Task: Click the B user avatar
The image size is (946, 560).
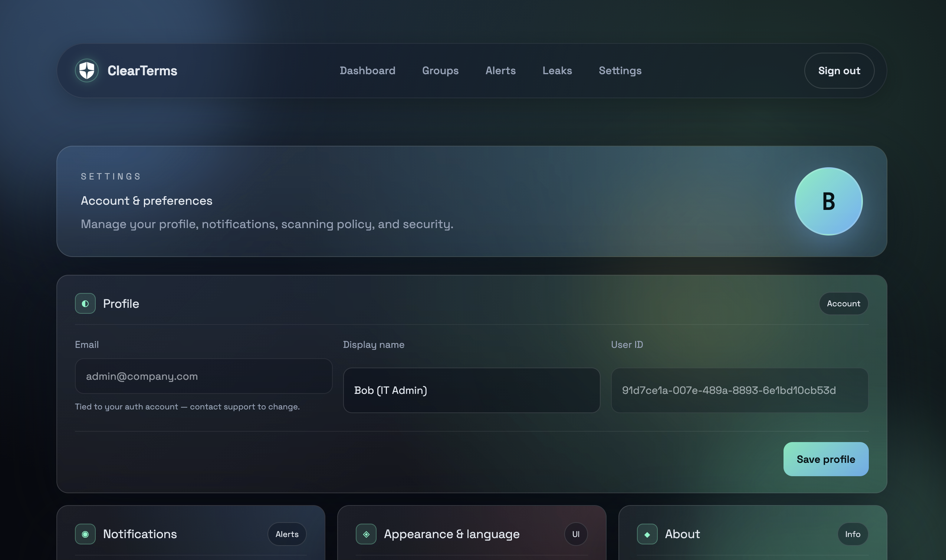Action: [829, 201]
